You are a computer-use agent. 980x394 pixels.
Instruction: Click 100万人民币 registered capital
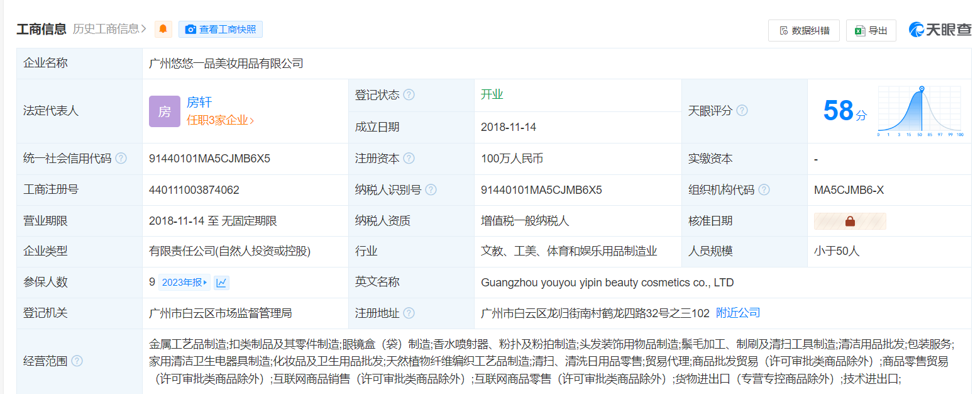coord(512,159)
